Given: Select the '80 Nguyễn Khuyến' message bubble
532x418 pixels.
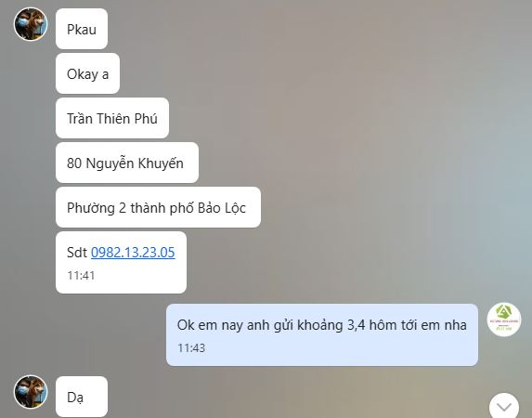Looking at the screenshot, I should click(127, 163).
